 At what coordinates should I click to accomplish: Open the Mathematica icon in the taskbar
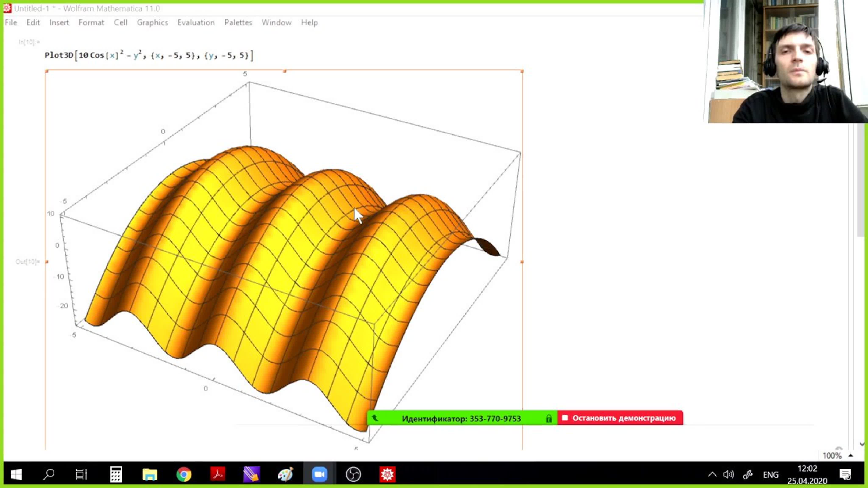387,474
